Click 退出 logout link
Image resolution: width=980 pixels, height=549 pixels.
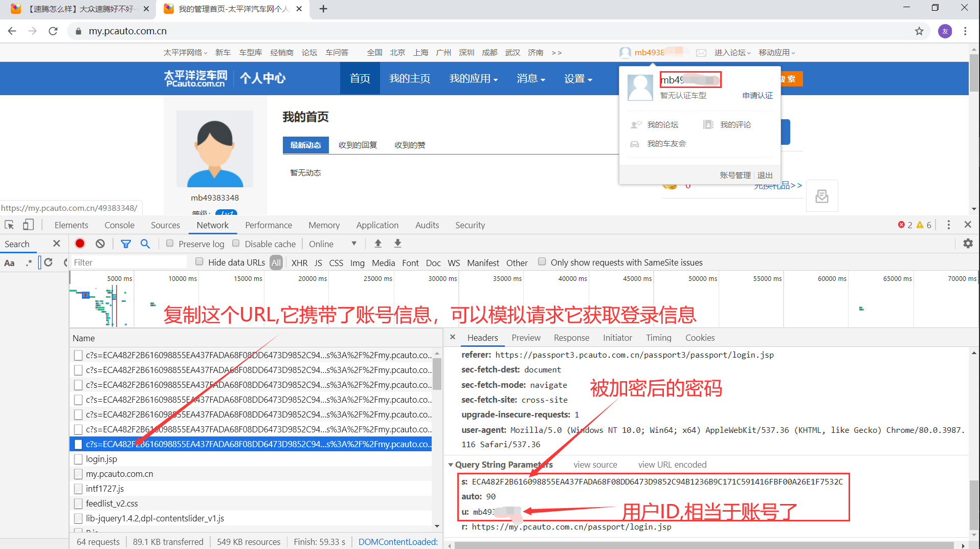[x=765, y=175]
